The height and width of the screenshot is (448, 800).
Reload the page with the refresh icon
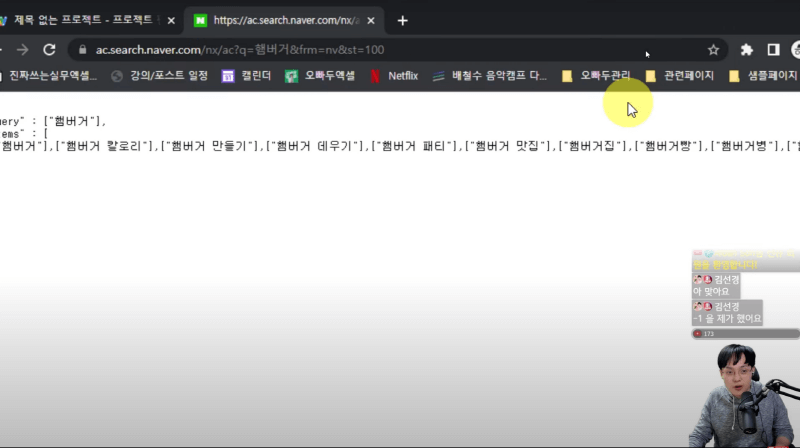49,49
